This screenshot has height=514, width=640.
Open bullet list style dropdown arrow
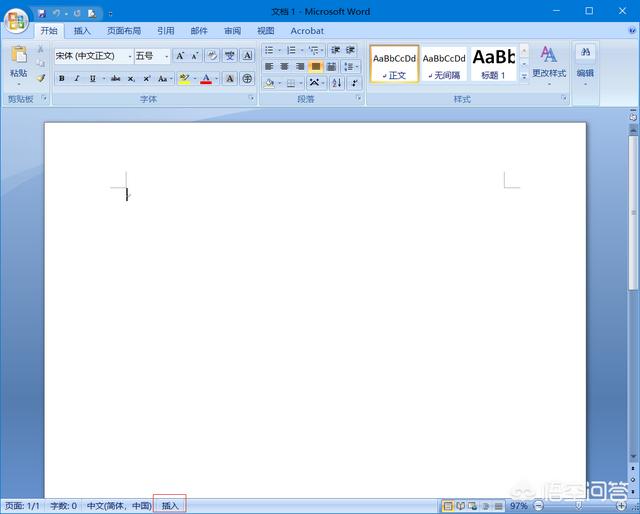click(280, 50)
